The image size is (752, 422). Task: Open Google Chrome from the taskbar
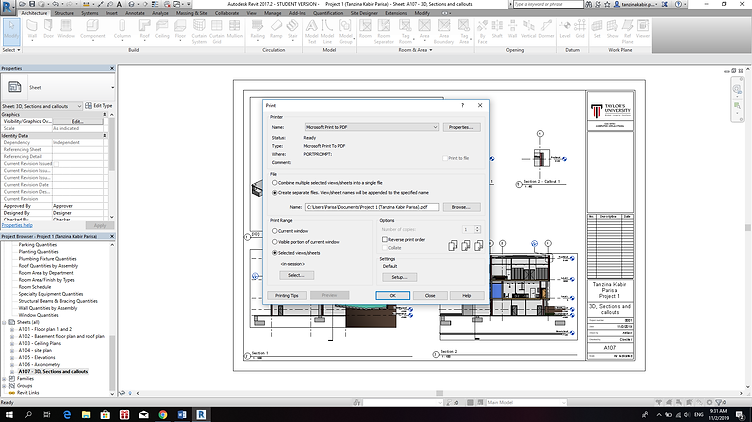click(x=163, y=414)
